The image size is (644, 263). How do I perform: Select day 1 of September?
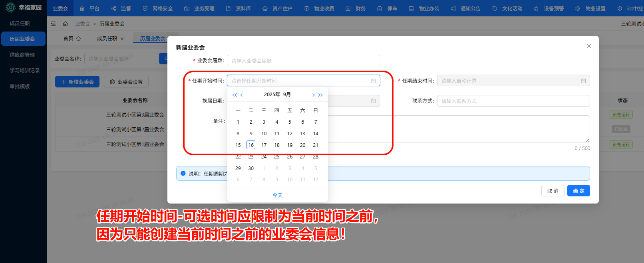238,122
